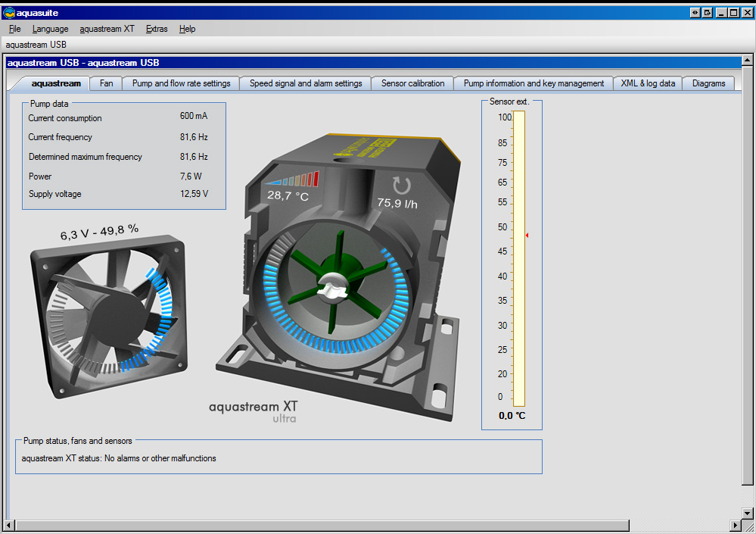Click the temperature color bar indicator on pump
756x534 pixels.
(x=291, y=179)
